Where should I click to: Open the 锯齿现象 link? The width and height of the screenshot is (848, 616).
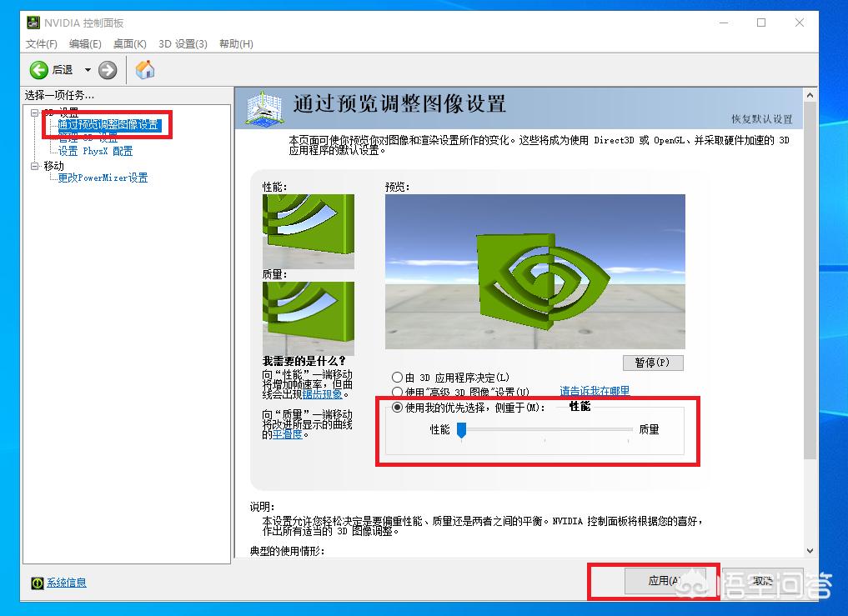click(x=323, y=393)
